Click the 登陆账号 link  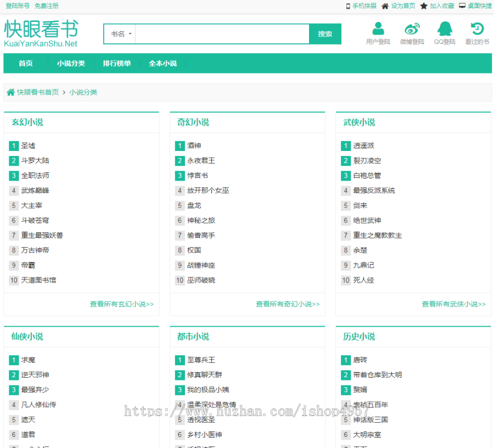pos(18,5)
